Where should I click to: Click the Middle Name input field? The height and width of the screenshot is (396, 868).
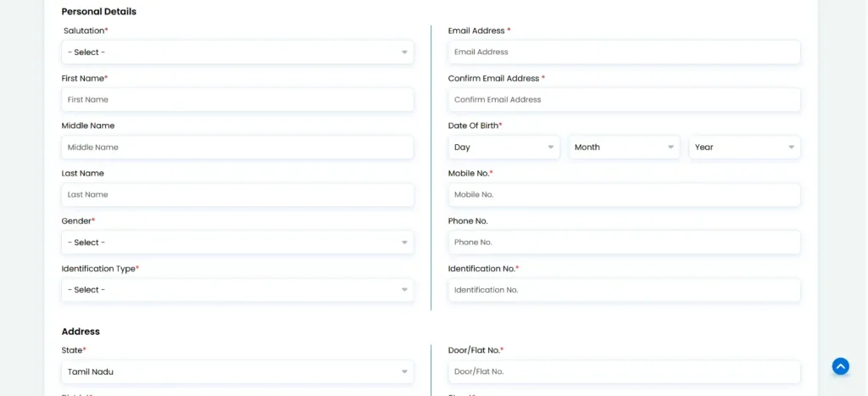(x=237, y=148)
